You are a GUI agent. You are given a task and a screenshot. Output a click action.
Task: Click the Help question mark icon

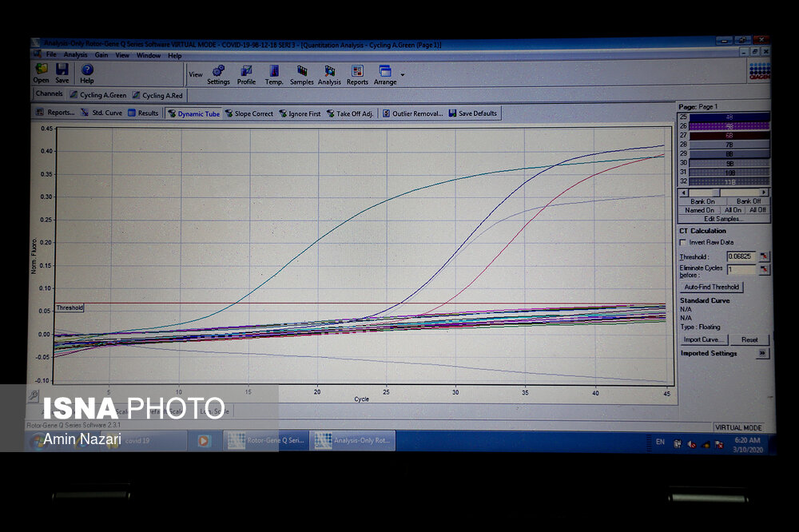click(86, 70)
